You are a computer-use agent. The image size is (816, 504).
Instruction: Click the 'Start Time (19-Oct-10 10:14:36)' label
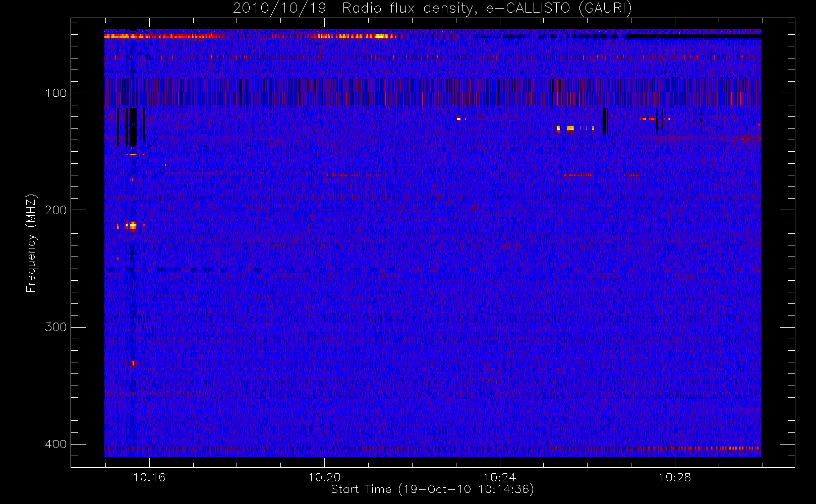[432, 489]
